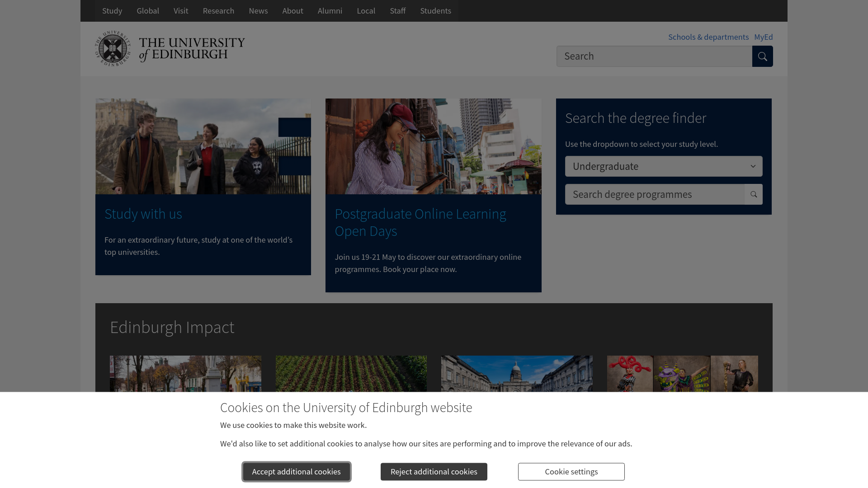This screenshot has width=868, height=488.
Task: Open the Students menu item
Action: [436, 11]
